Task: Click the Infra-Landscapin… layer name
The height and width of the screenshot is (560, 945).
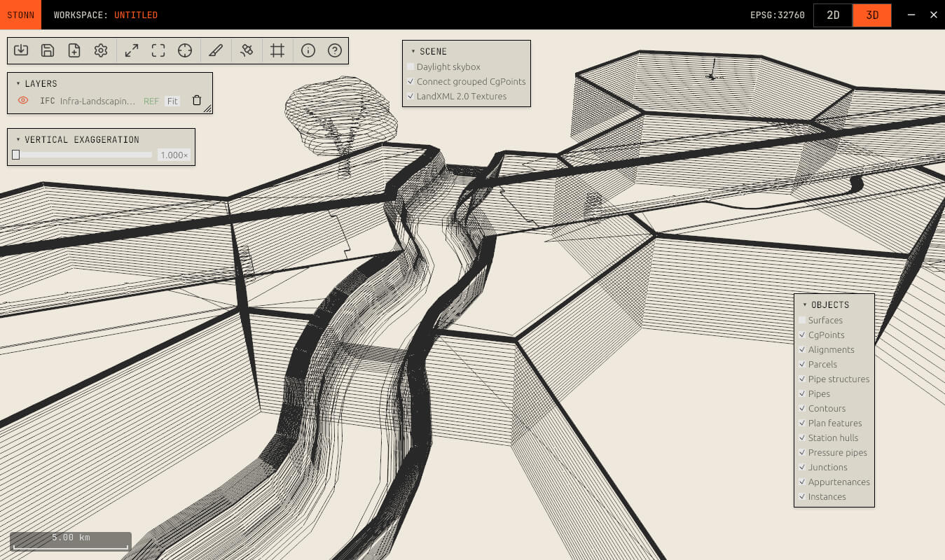Action: [97, 101]
